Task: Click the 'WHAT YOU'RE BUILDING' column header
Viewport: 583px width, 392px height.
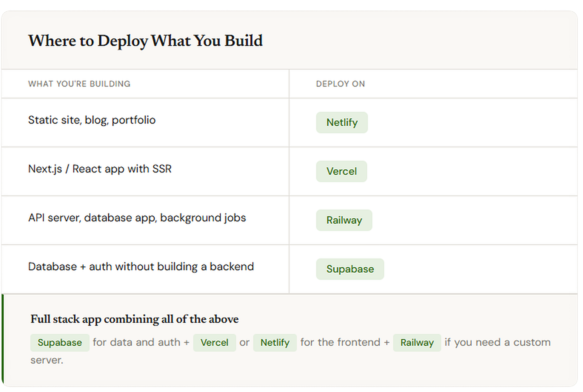Action: (79, 84)
